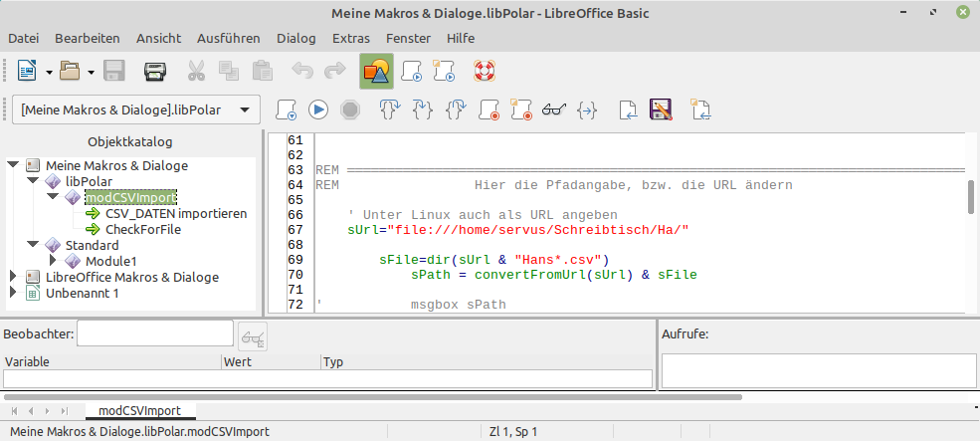The image size is (980, 441).
Task: Open the Extras menu
Action: tap(351, 38)
